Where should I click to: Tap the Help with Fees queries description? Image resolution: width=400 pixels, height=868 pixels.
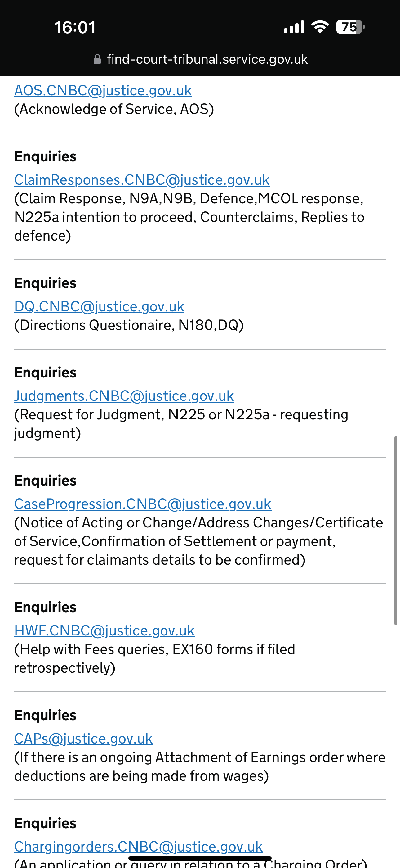[154, 658]
